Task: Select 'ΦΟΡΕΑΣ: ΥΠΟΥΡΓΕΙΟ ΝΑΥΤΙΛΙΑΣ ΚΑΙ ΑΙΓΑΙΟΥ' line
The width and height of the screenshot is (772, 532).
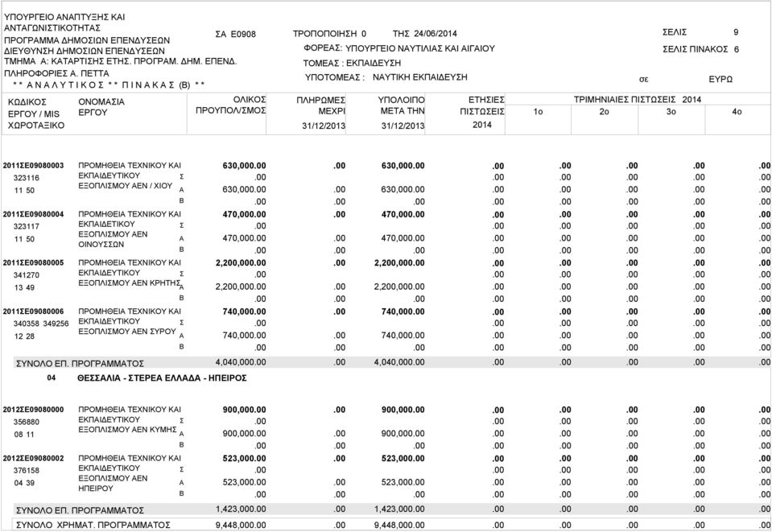Action: point(399,48)
